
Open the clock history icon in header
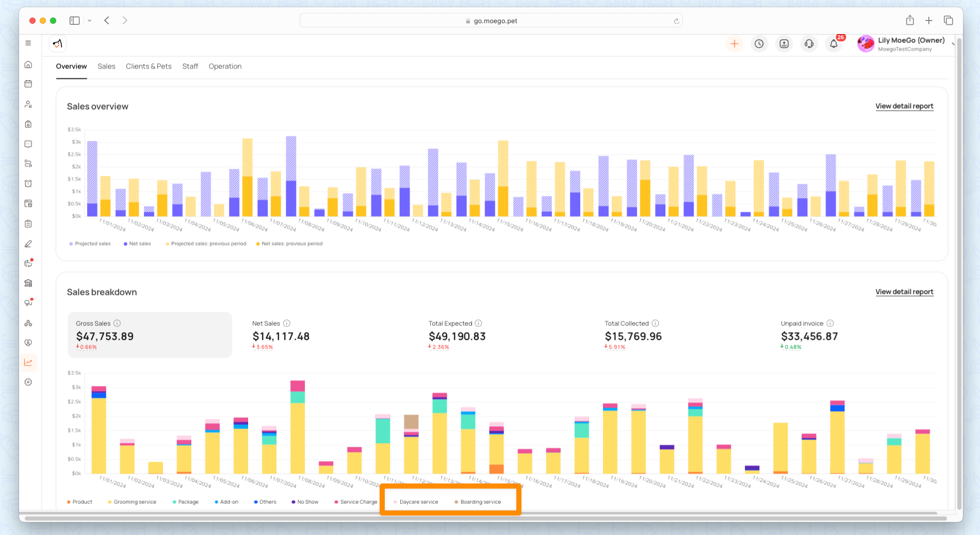(759, 44)
